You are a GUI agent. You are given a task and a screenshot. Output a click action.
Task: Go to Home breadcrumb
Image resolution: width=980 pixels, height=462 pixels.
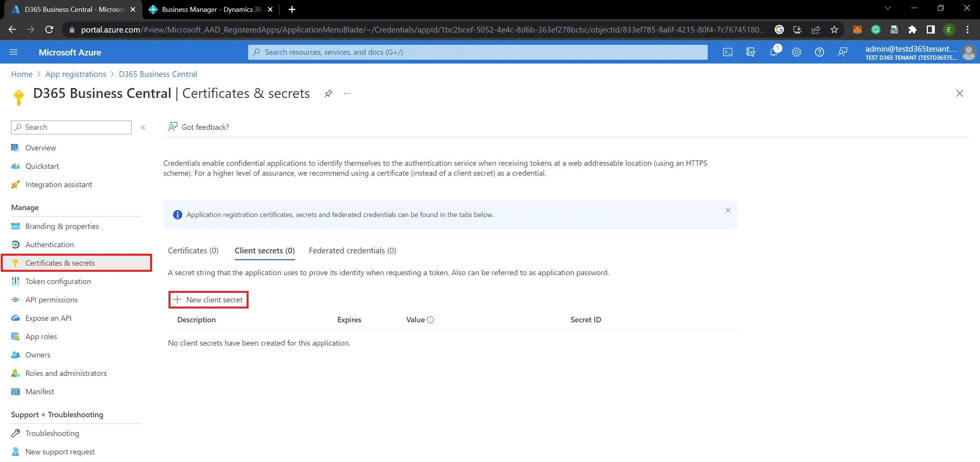(22, 74)
